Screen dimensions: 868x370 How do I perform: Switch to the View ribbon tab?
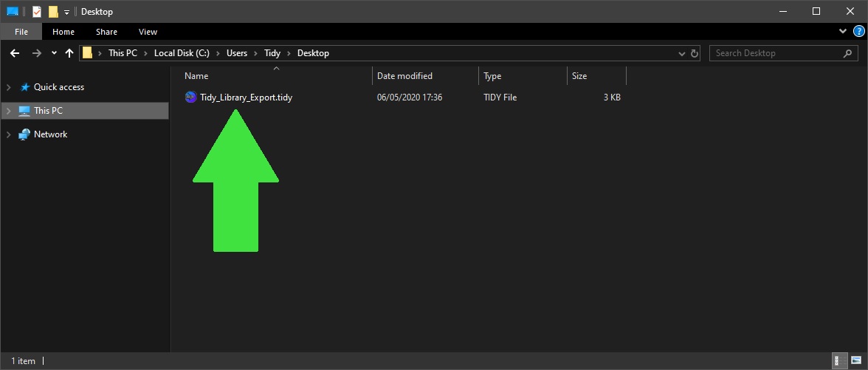coord(148,32)
